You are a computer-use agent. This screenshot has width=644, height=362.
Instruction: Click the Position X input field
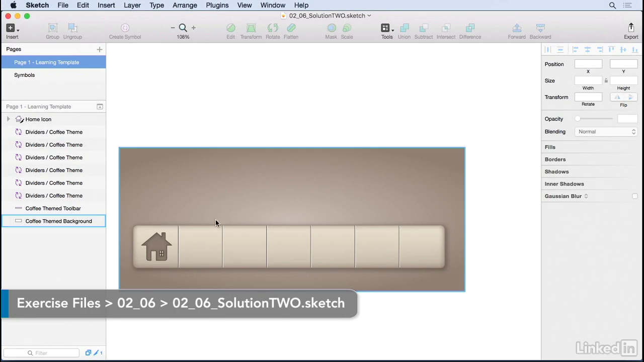(588, 64)
